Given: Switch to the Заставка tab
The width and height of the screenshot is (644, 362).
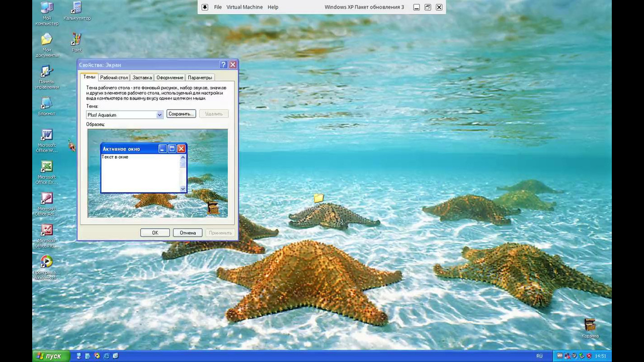Looking at the screenshot, I should (x=142, y=77).
